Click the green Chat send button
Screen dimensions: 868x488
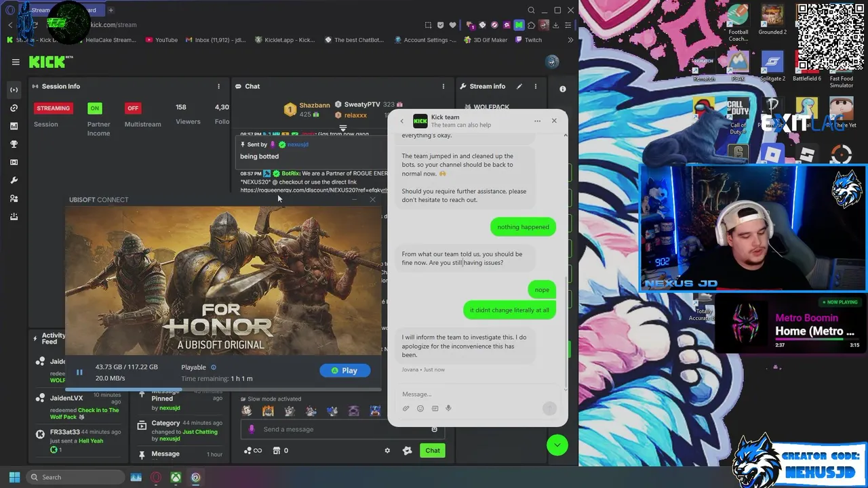coord(433,451)
